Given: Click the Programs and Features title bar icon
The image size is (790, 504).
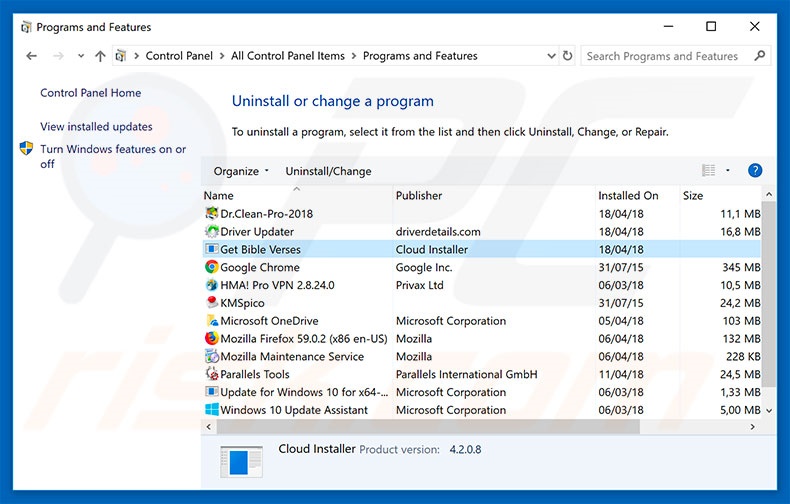Looking at the screenshot, I should tap(26, 27).
